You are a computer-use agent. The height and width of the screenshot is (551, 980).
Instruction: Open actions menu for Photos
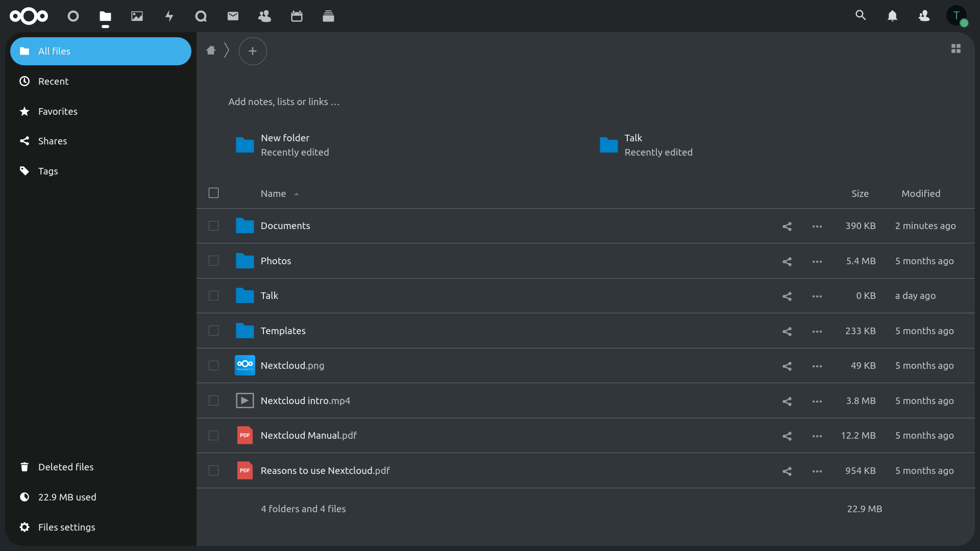[x=817, y=261]
